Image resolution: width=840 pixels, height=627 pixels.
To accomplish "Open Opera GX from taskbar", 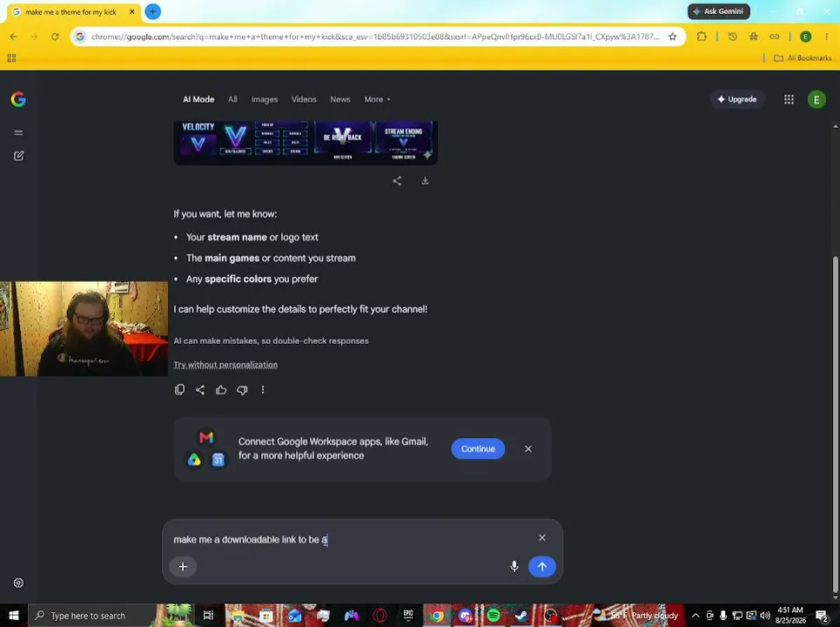I will [380, 615].
